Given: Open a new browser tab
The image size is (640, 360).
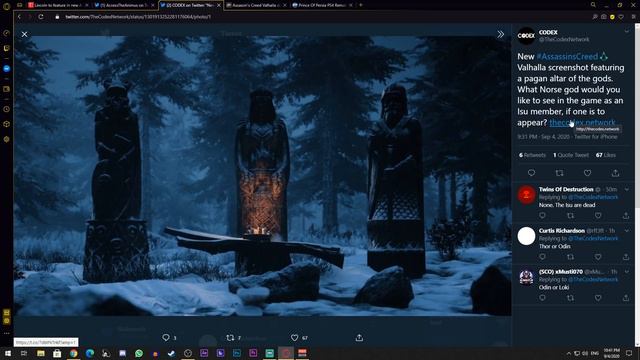Looking at the screenshot, I should click(361, 5).
